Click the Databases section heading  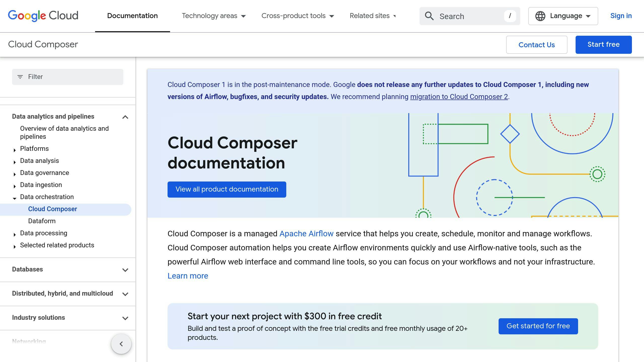(27, 269)
